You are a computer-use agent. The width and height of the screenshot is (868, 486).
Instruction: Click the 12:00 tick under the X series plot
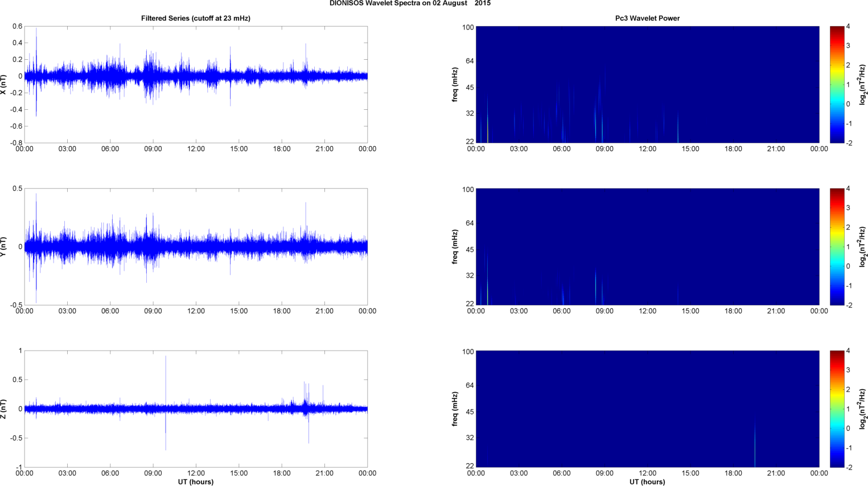pyautogui.click(x=196, y=149)
